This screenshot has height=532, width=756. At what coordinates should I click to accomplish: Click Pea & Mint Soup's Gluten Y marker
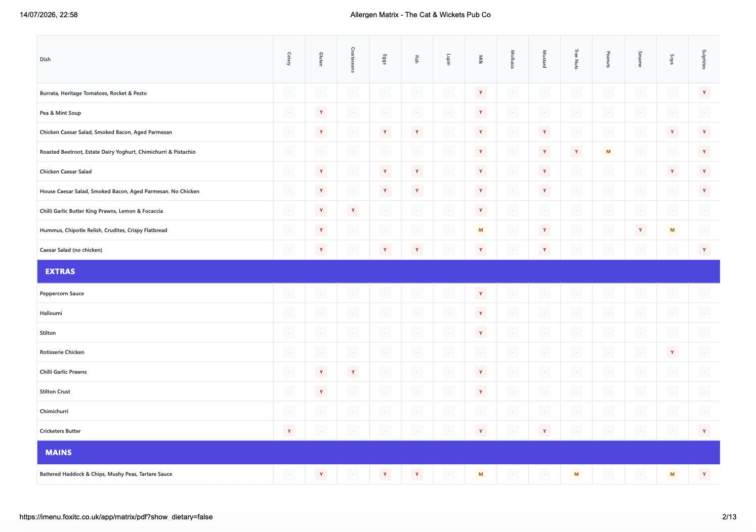click(321, 112)
